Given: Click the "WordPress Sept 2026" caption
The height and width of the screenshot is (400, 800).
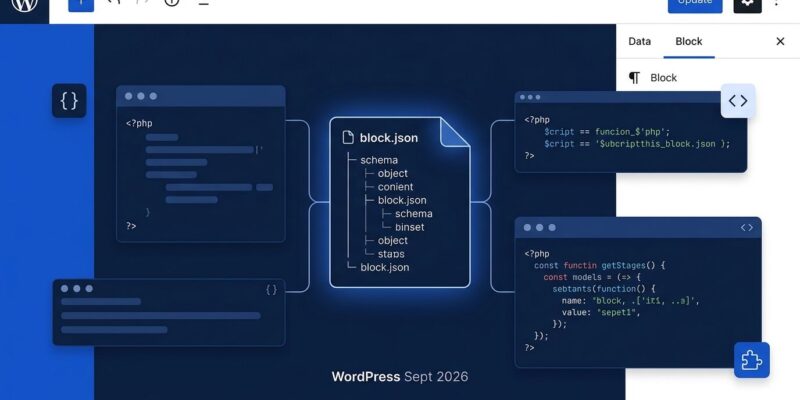Looking at the screenshot, I should coord(399,377).
